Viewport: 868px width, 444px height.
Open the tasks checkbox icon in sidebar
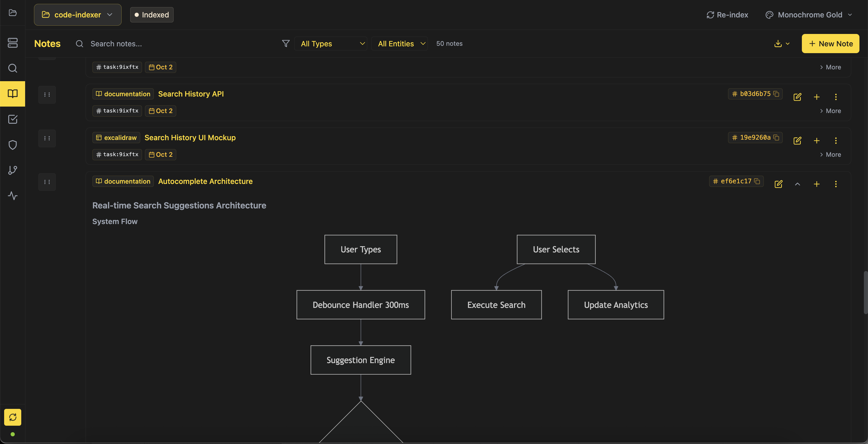coord(12,119)
